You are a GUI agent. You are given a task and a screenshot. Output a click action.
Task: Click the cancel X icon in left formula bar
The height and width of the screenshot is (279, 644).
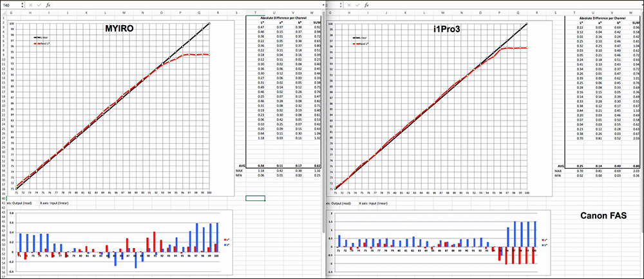coord(31,5)
